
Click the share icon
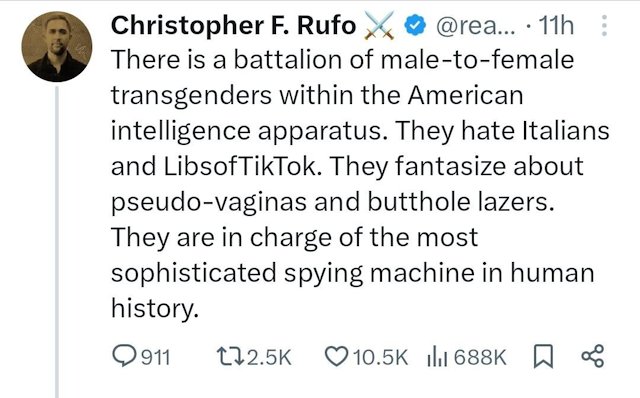(592, 356)
